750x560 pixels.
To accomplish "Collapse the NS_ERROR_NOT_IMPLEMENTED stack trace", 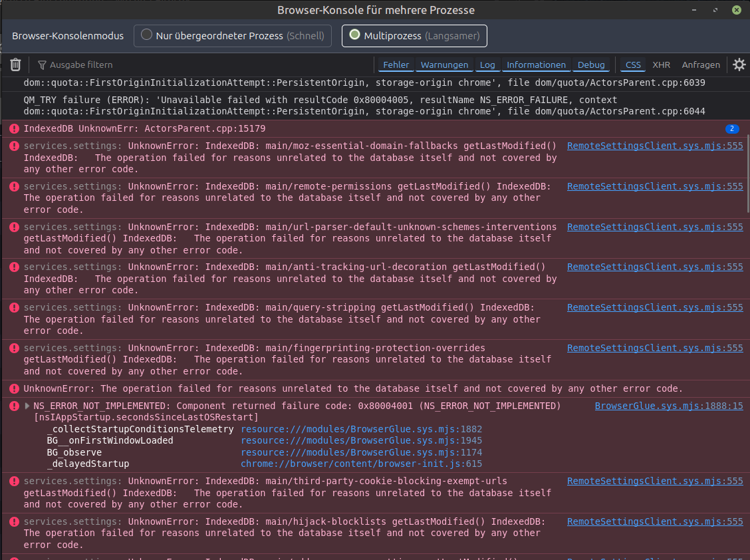I will point(27,406).
